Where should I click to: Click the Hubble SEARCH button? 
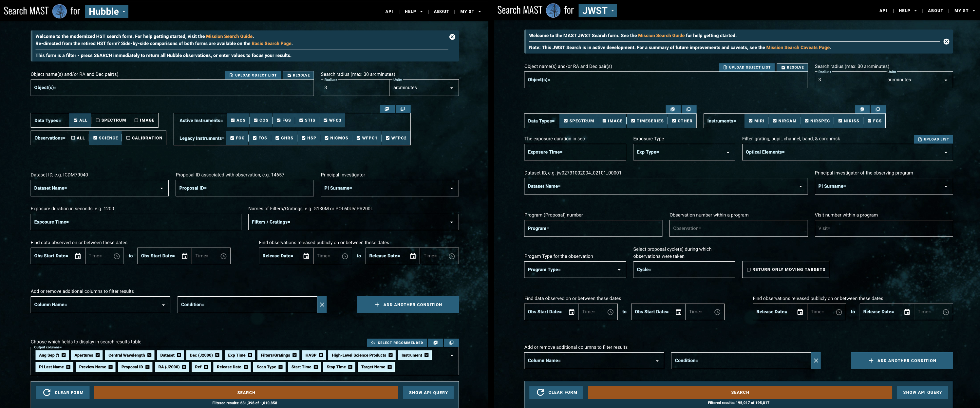246,392
